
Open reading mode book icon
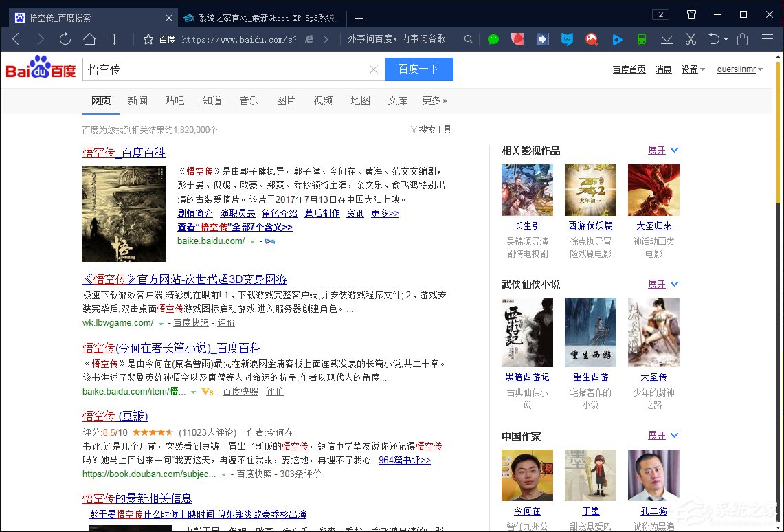coord(115,39)
